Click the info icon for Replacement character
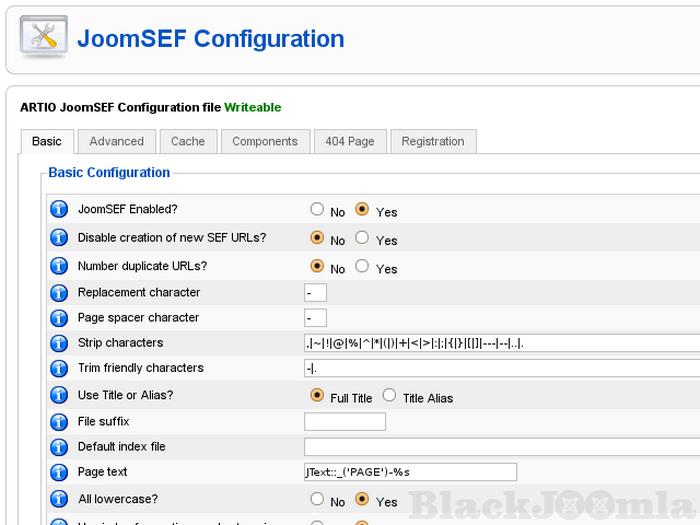The height and width of the screenshot is (525, 700). point(59,293)
